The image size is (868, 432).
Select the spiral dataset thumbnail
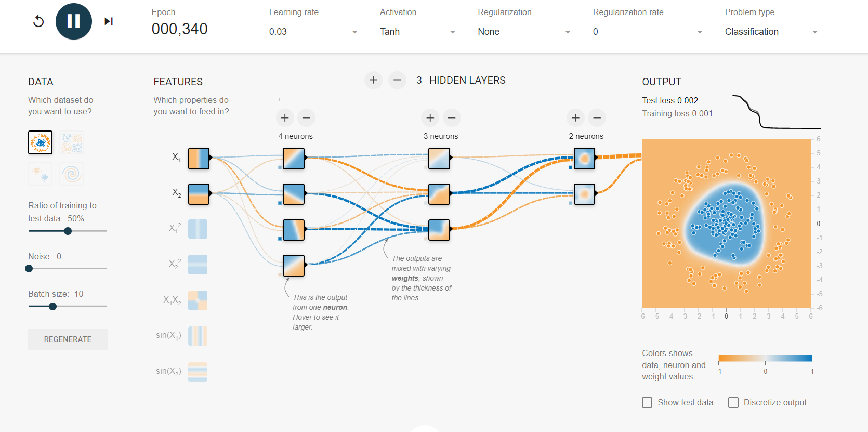72,174
